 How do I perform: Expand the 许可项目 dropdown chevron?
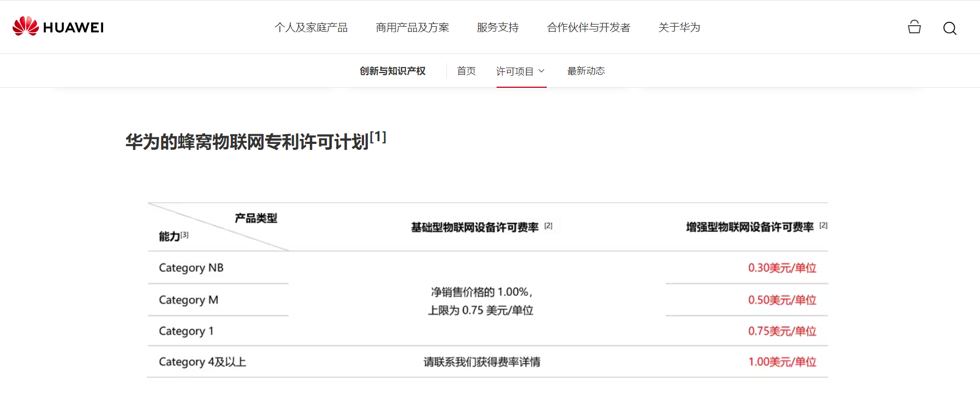(541, 71)
